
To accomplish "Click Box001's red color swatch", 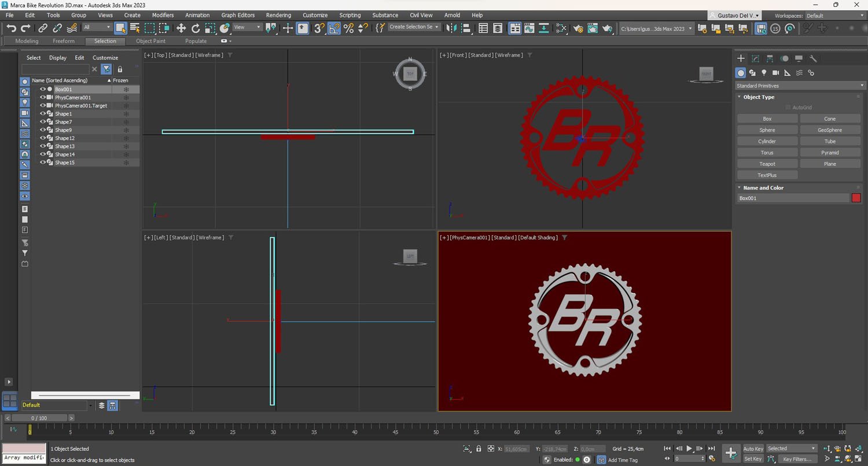I will tap(856, 198).
